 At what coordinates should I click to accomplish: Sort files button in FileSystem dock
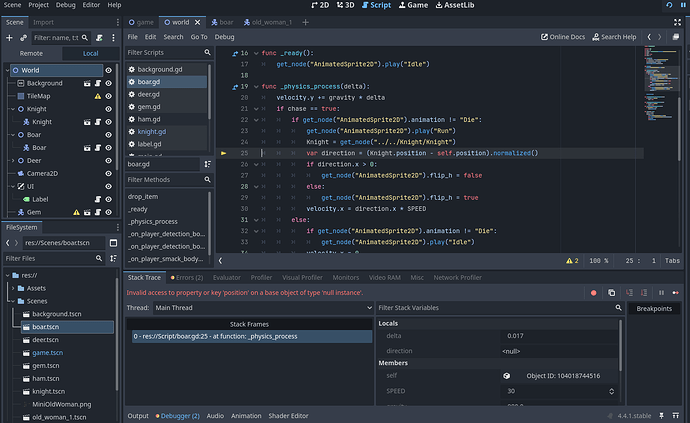tap(114, 258)
